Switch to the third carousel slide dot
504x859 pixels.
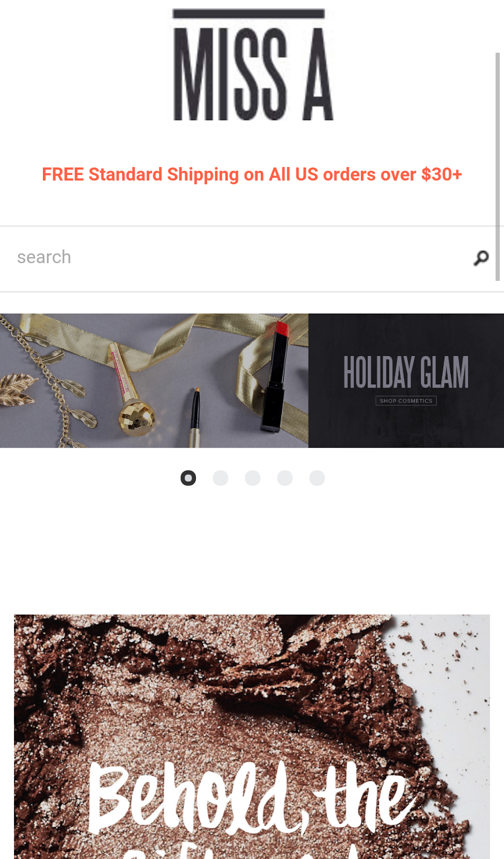pyautogui.click(x=253, y=478)
